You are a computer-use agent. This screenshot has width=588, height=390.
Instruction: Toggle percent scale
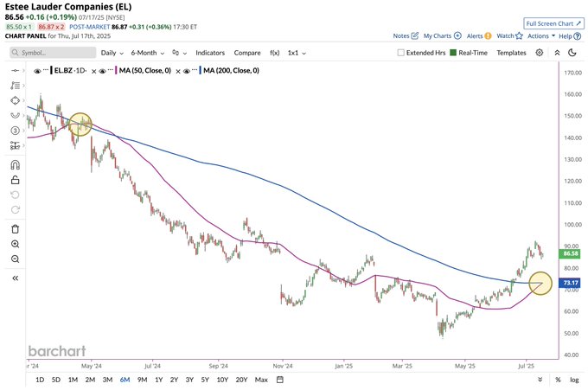pos(558,380)
